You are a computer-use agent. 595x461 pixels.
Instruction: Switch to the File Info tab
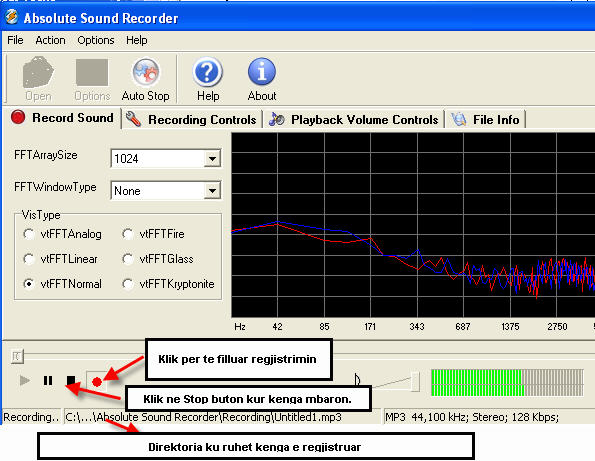coord(486,120)
